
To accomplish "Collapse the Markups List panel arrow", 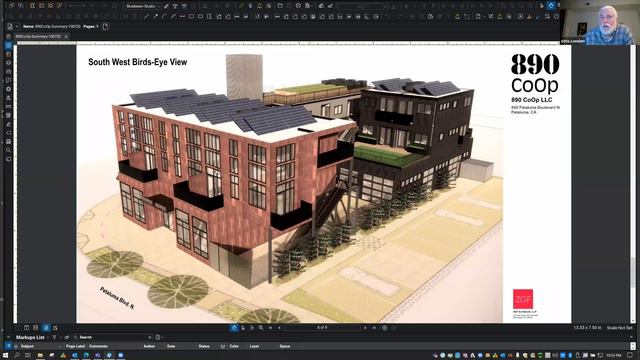I will [x=9, y=338].
